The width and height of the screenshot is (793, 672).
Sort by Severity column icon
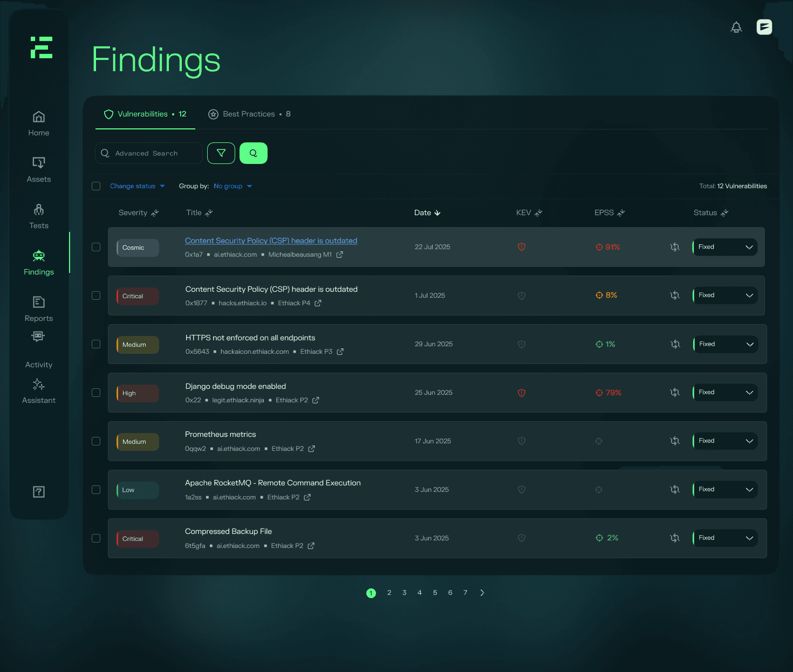(155, 213)
